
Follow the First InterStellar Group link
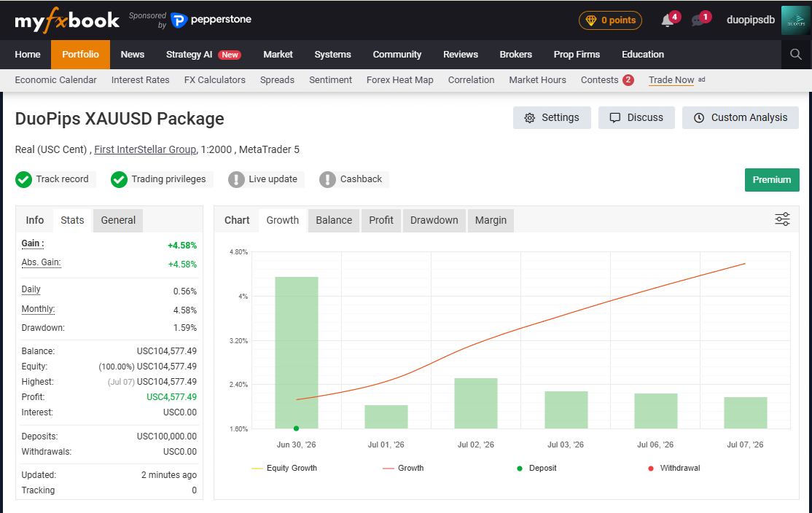(145, 149)
